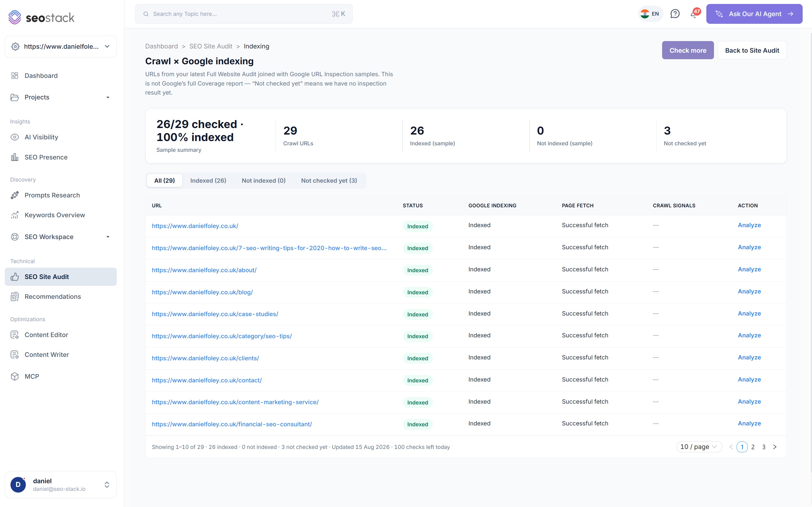Screen dimensions: 812x507
Task: Analyze the content-marketing-service row
Action: [749, 402]
